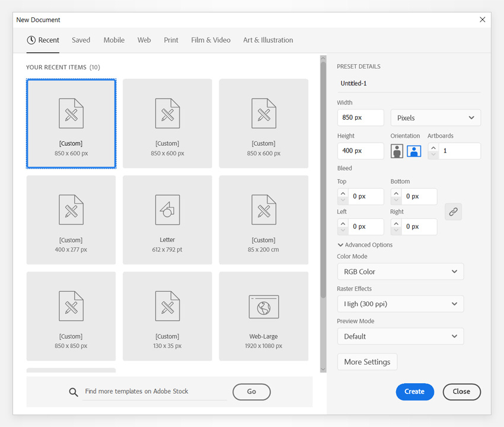Open the RGB Color mode dropdown
The image size is (504, 427).
point(400,271)
